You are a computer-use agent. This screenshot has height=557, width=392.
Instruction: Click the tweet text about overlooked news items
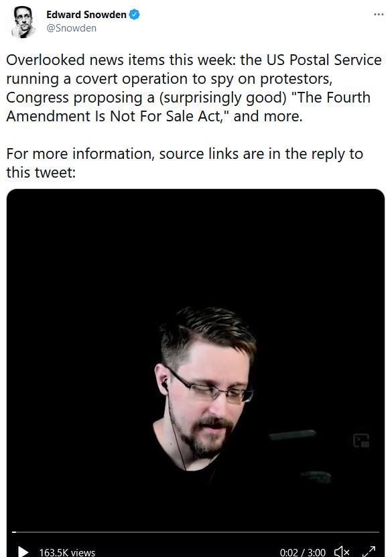point(194,88)
